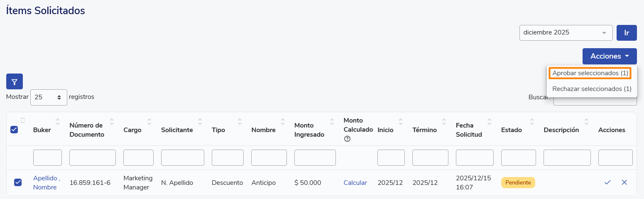Click the Calcular link in the row
Image resolution: width=644 pixels, height=199 pixels.
coord(355,183)
